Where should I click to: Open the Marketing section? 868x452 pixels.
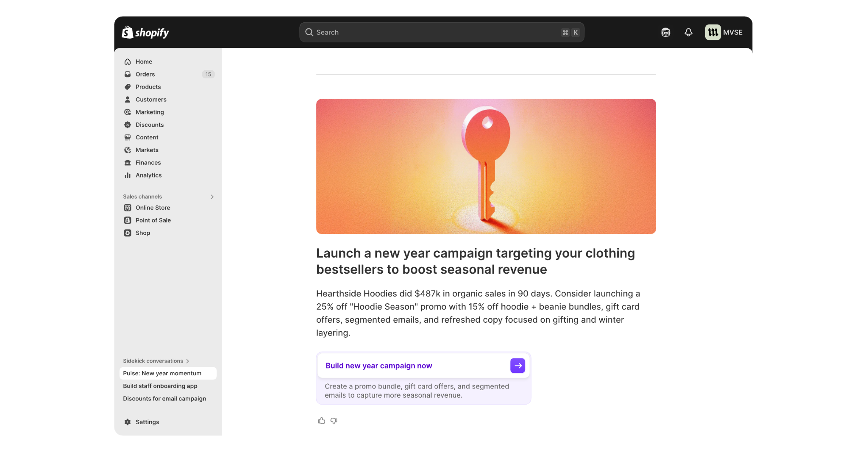(149, 112)
